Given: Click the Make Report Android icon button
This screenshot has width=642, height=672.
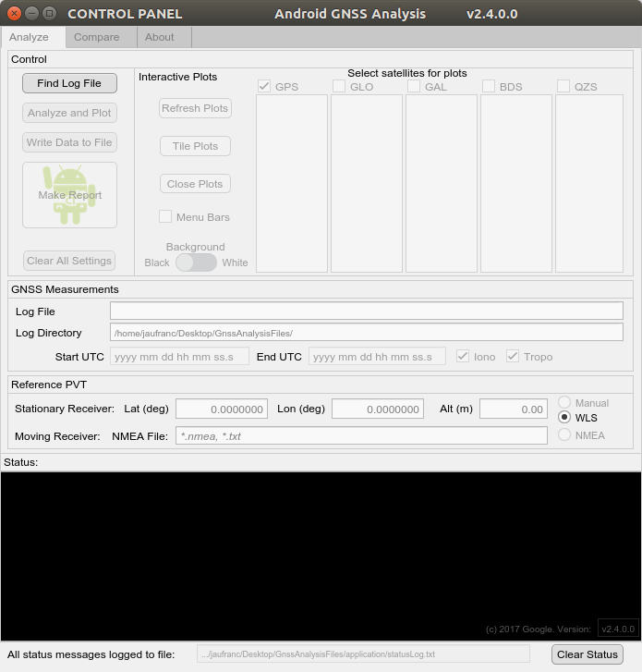Looking at the screenshot, I should pos(69,195).
